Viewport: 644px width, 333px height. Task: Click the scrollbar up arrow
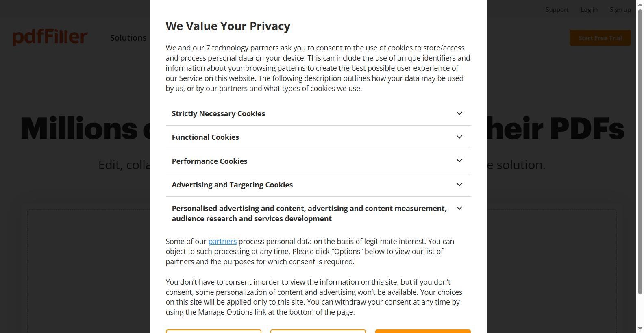pyautogui.click(x=640, y=4)
